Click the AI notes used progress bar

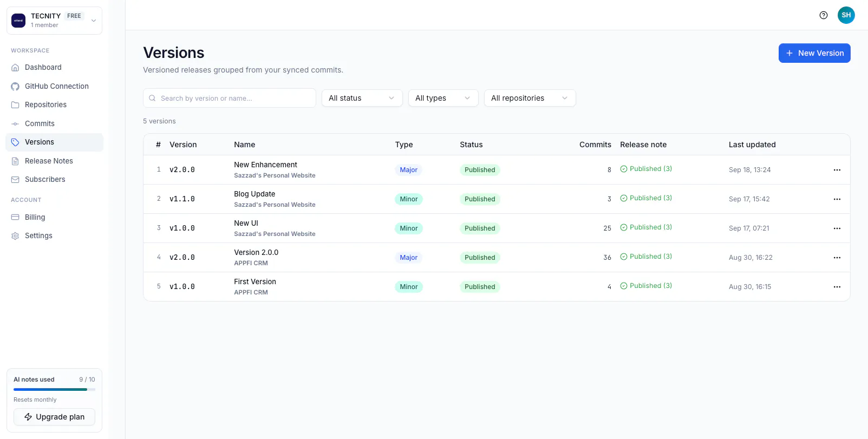tap(54, 389)
